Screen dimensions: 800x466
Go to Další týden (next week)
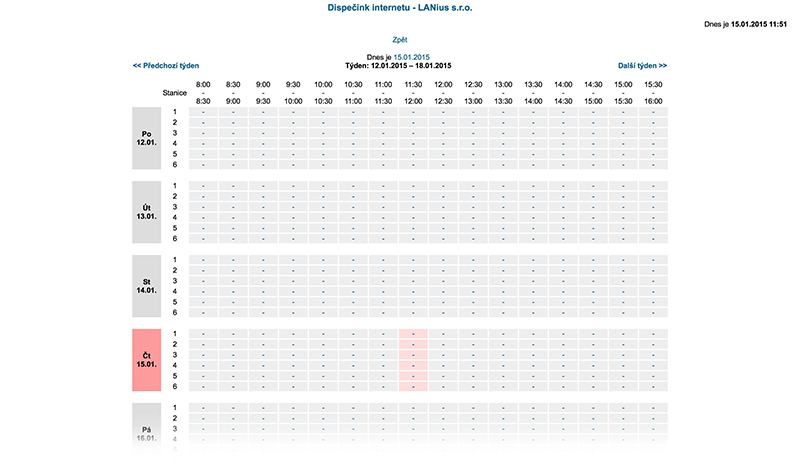[x=642, y=66]
